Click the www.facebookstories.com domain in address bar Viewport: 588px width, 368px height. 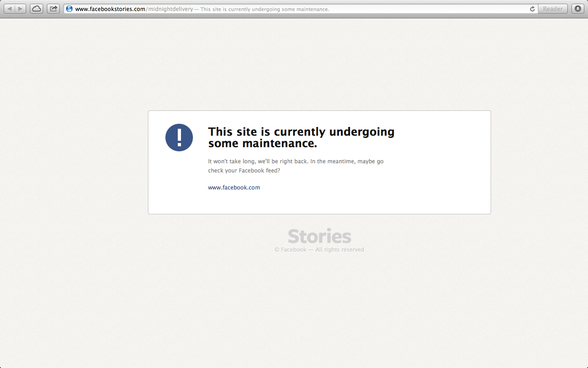point(110,9)
